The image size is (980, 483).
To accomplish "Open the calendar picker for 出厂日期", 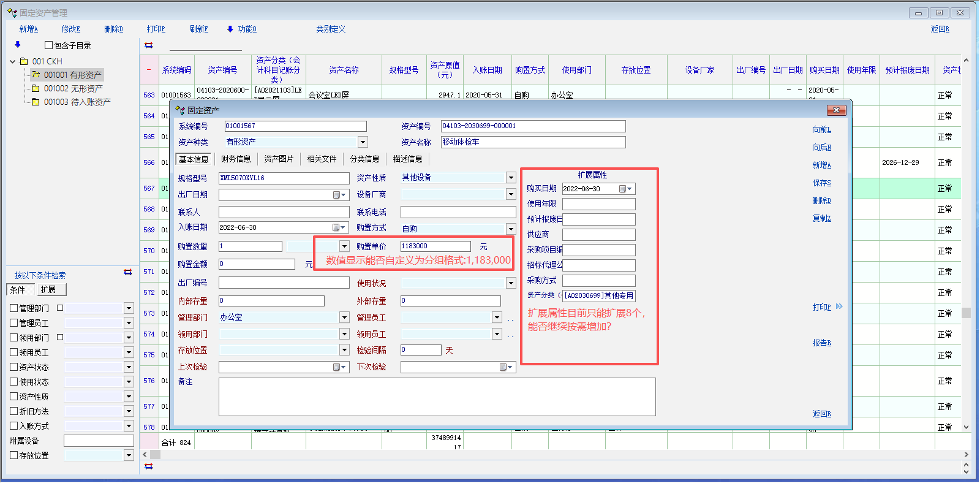I will (339, 195).
